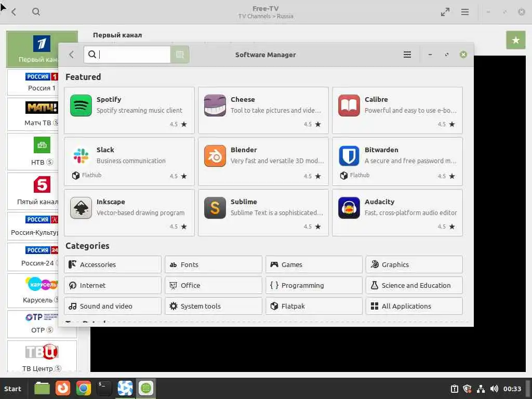Viewport: 532px width, 399px height.
Task: Open the terminal from the taskbar
Action: [104, 388]
